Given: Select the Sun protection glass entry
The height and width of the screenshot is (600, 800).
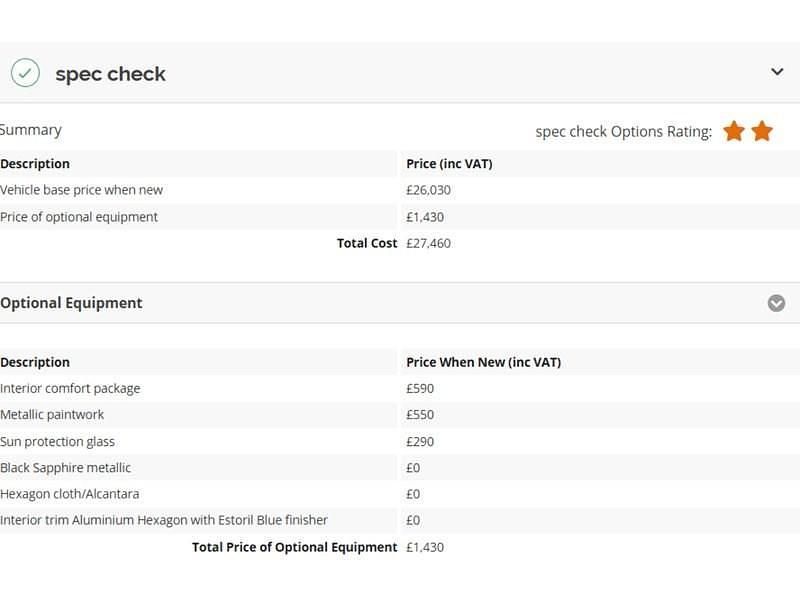Looking at the screenshot, I should 58,441.
